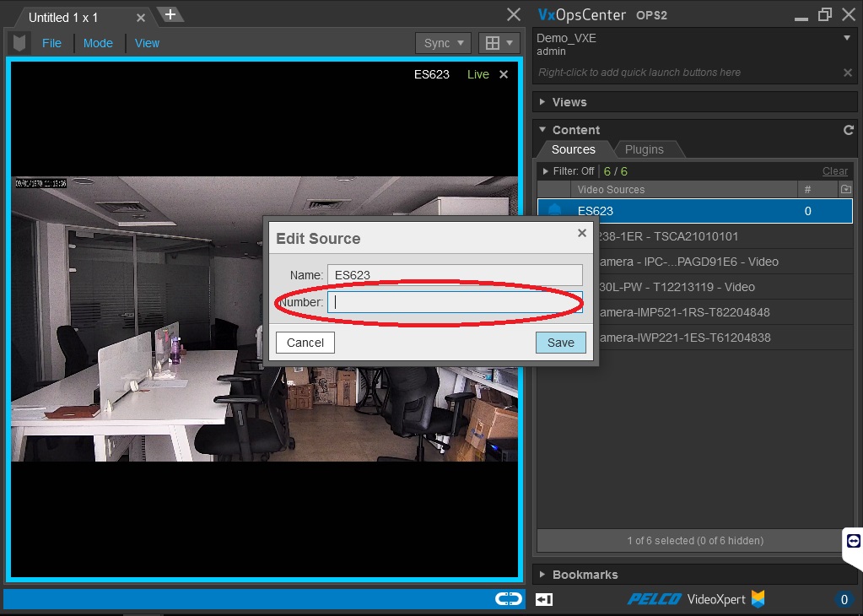Click the notification counter badge showing 0
The height and width of the screenshot is (616, 863).
(843, 600)
